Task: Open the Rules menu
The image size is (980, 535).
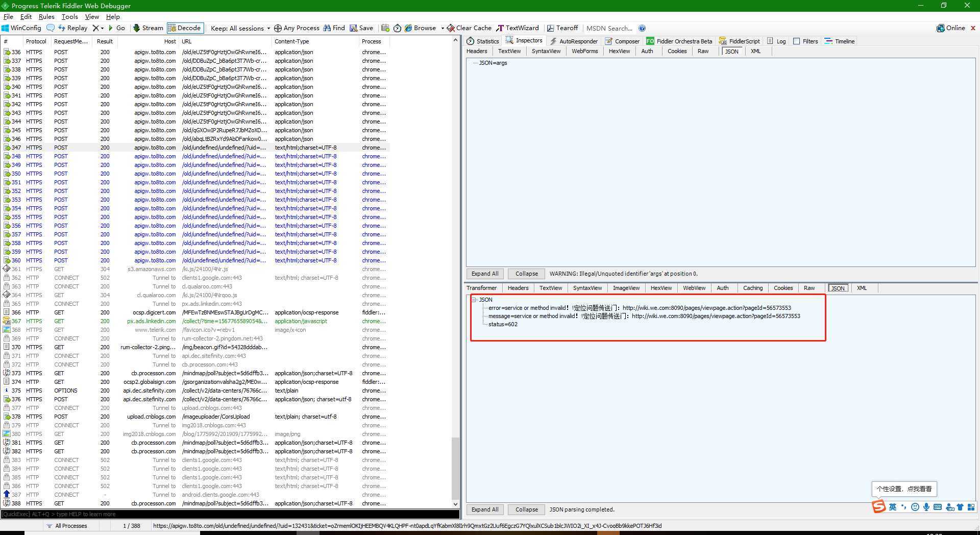Action: click(46, 17)
